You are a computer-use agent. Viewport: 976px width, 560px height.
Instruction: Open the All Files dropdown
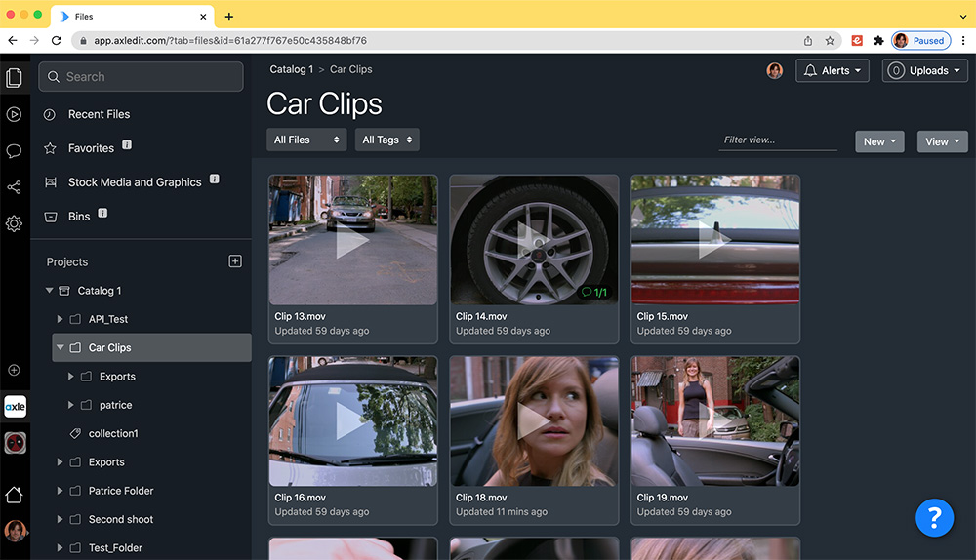click(x=306, y=140)
